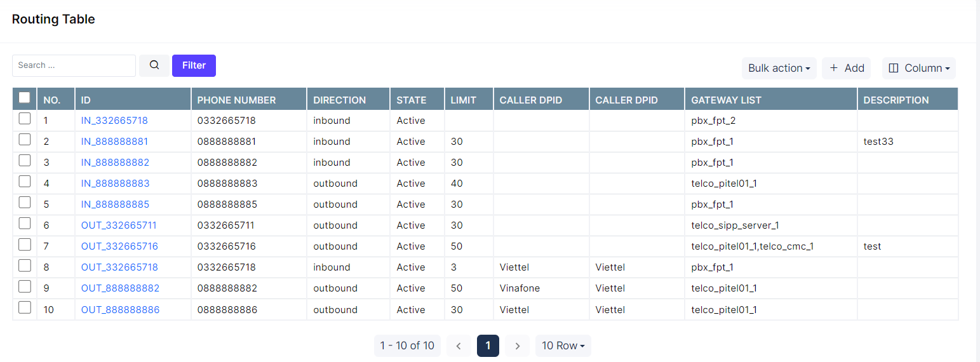Open the IN_888888885 route link
This screenshot has height=362, width=980.
click(115, 204)
